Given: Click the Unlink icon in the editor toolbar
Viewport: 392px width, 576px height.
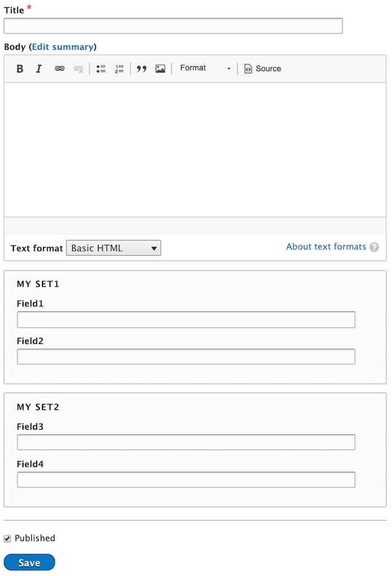Looking at the screenshot, I should tap(78, 68).
